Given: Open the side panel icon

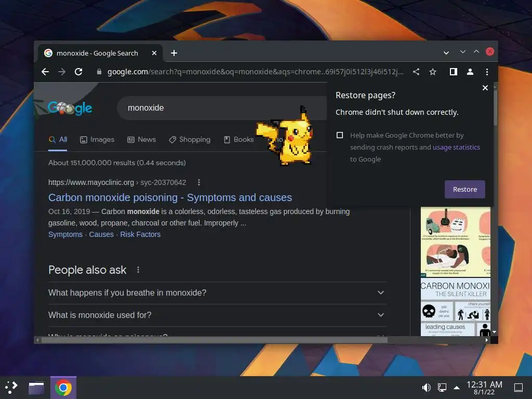Looking at the screenshot, I should (x=453, y=72).
